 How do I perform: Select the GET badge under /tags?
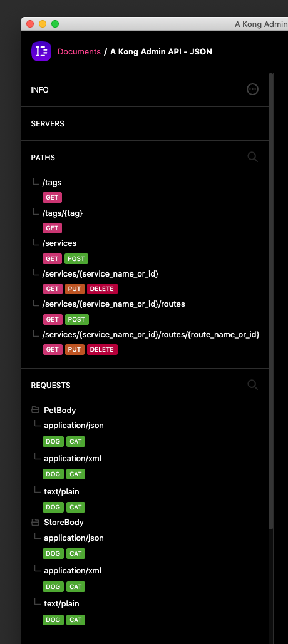(52, 198)
